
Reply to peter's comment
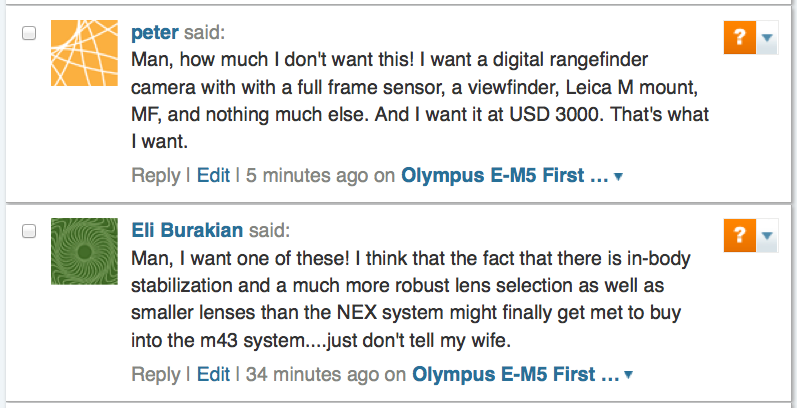[155, 176]
